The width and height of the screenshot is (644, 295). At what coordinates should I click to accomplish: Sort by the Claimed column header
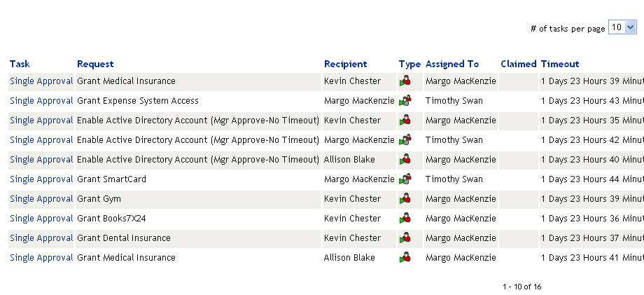[x=518, y=64]
